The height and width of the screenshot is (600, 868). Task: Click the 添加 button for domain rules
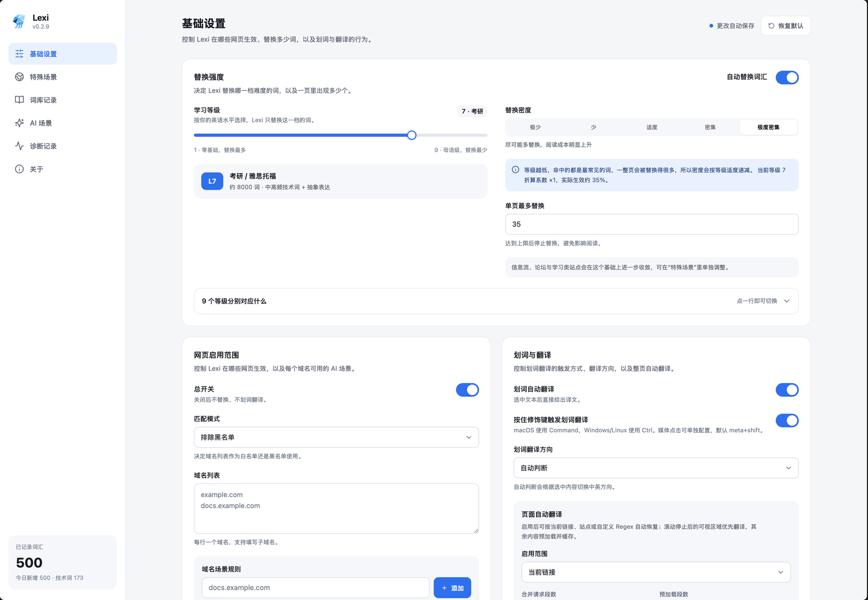click(x=453, y=588)
